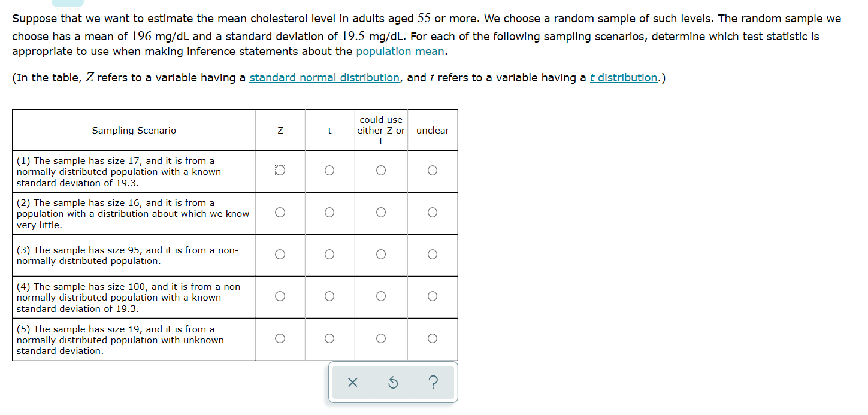Open the population mean link
This screenshot has width=868, height=415.
400,52
